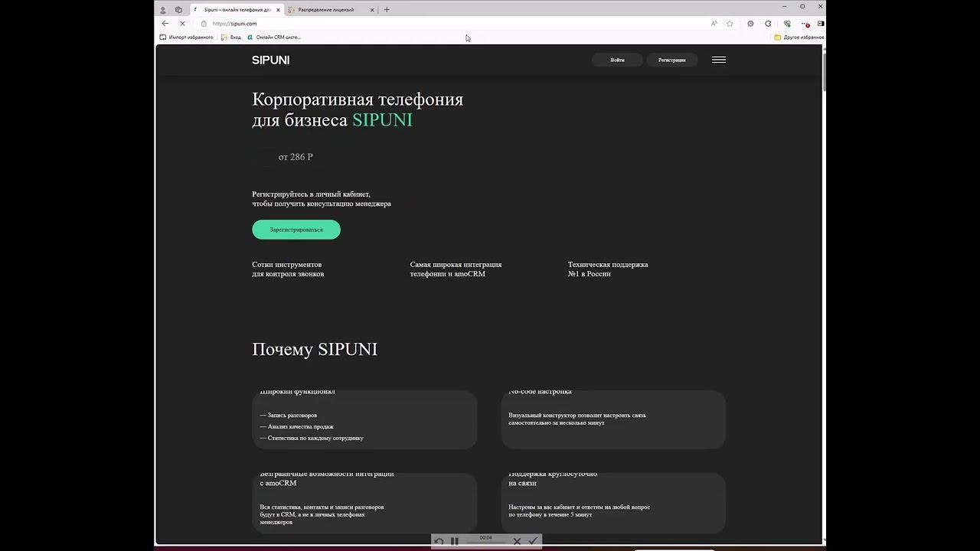This screenshot has height=551, width=980.
Task: Click text Техническая поддержка №1 в России
Action: 608,269
